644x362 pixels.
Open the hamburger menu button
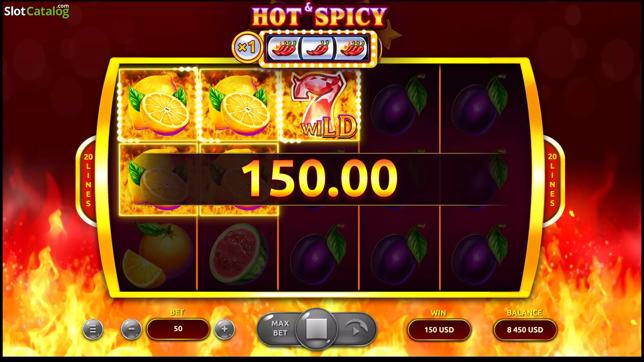[93, 329]
